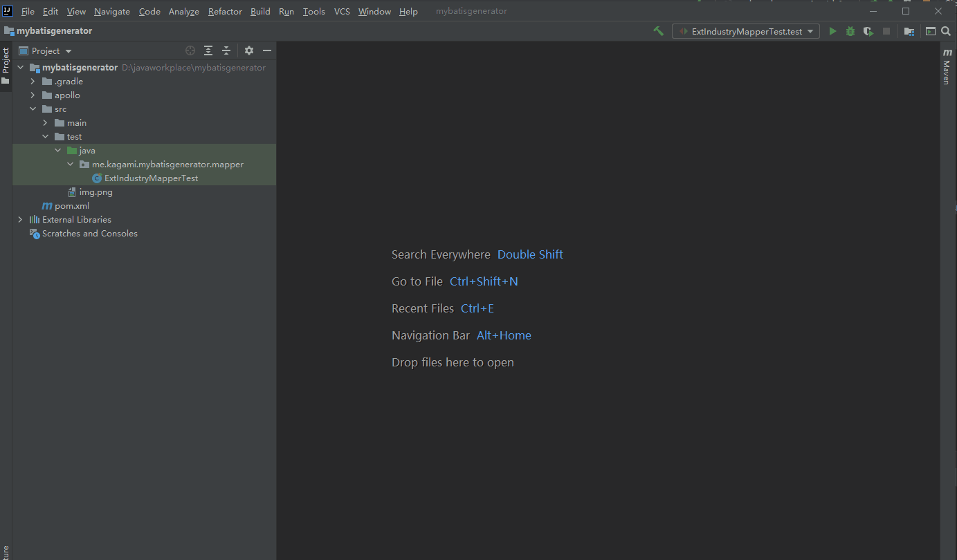
Task: Expand all nodes in the Project tree
Action: [208, 50]
